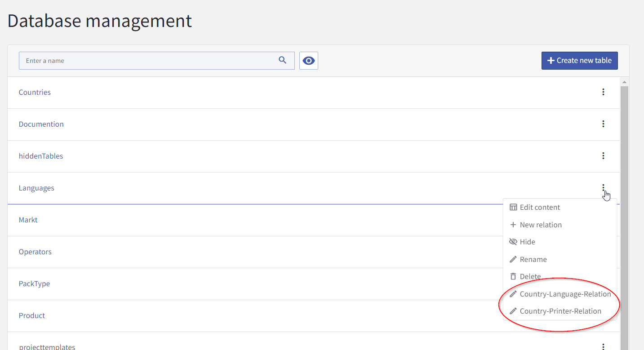Close the Languages row three-dot menu
644x350 pixels.
click(x=603, y=188)
